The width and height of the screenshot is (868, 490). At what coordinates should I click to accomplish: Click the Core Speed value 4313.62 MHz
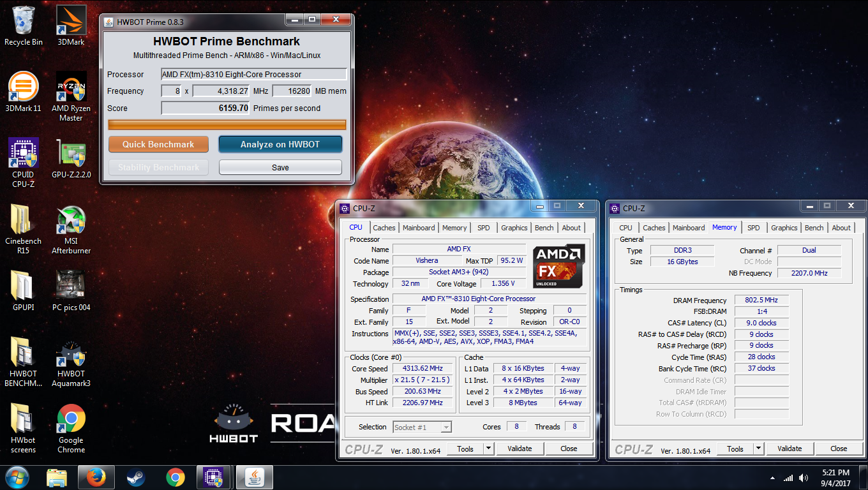(x=423, y=369)
